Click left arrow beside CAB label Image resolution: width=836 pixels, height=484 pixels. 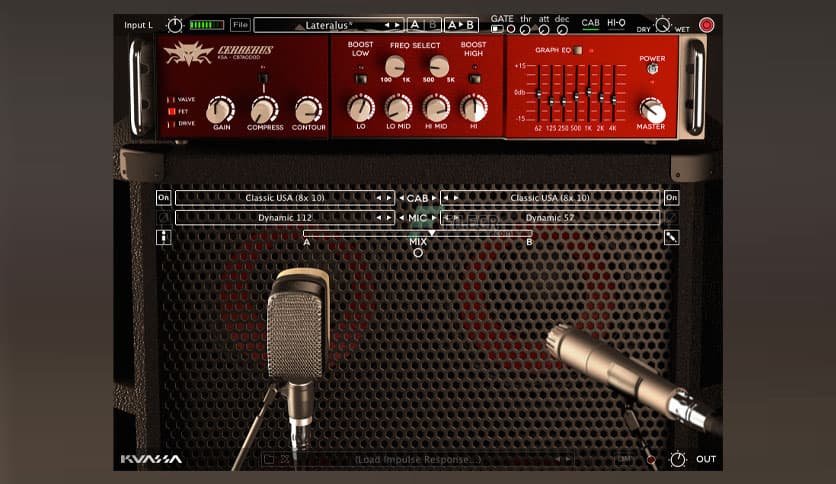pos(401,198)
